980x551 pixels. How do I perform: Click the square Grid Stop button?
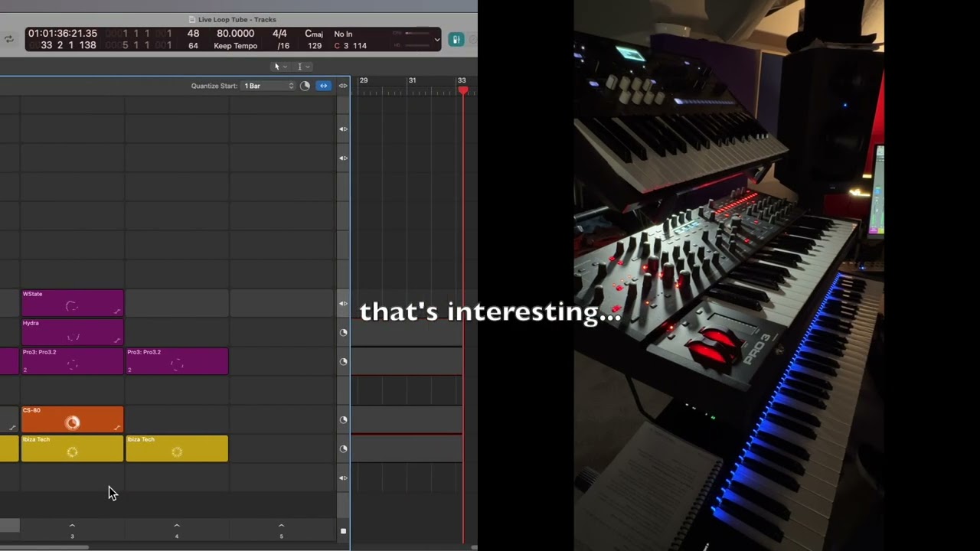coord(343,531)
